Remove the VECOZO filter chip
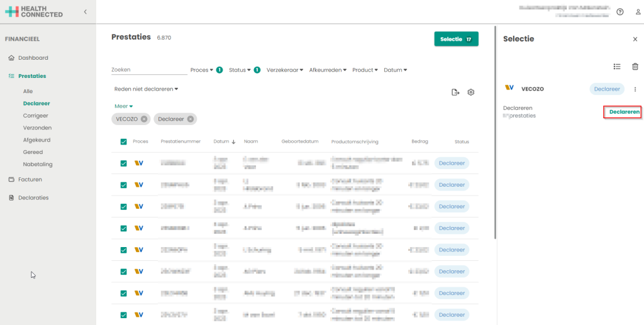This screenshot has width=644, height=325. (144, 119)
